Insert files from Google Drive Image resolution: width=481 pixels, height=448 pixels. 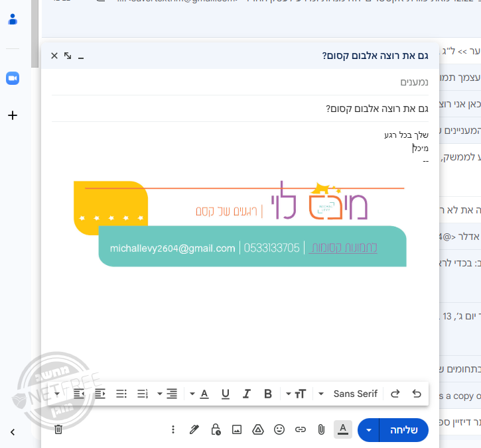(258, 429)
